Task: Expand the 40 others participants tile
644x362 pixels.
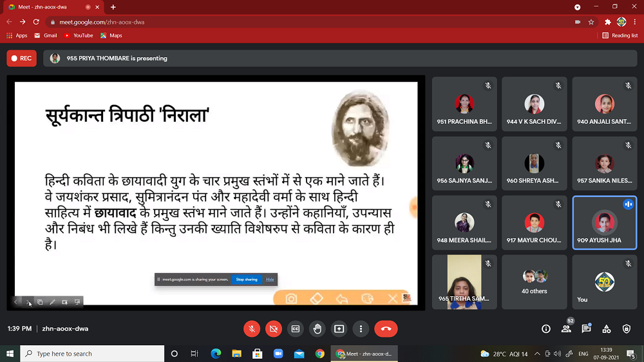Action: (x=534, y=282)
